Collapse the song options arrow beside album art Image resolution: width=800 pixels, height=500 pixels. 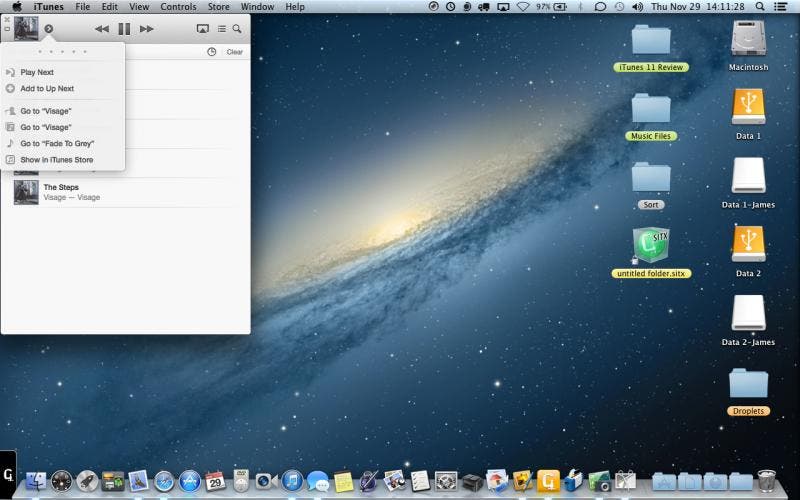click(x=49, y=29)
